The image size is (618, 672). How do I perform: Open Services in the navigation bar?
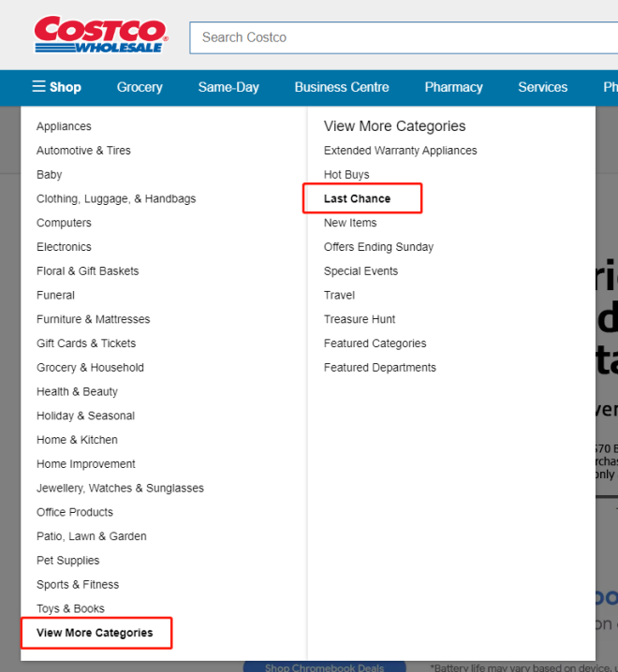pos(543,87)
